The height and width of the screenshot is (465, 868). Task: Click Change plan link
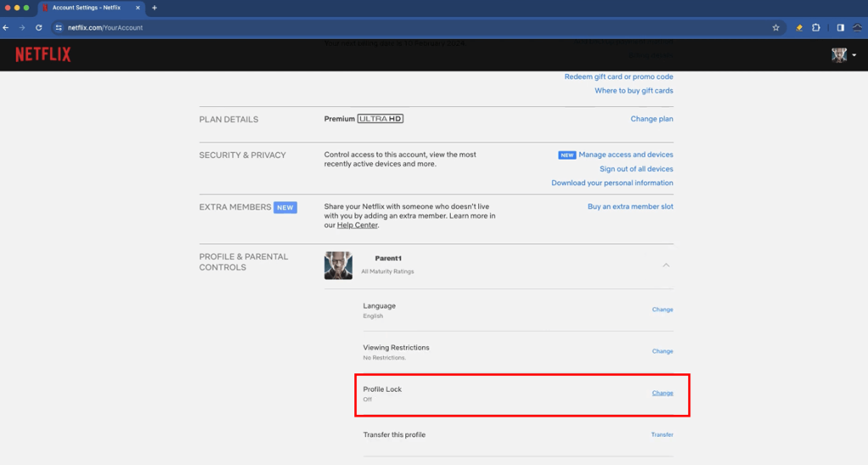click(652, 119)
